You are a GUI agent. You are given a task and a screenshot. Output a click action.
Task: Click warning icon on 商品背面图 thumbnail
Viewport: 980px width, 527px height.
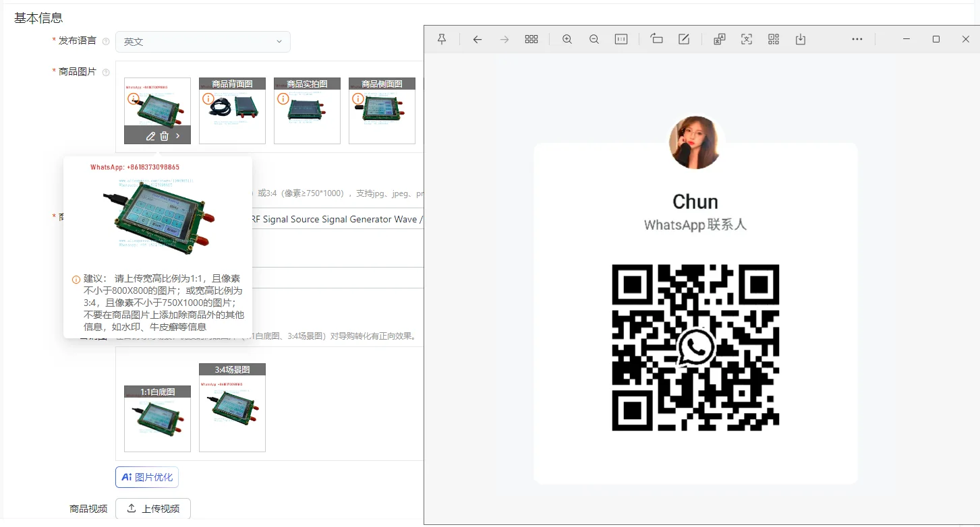208,98
